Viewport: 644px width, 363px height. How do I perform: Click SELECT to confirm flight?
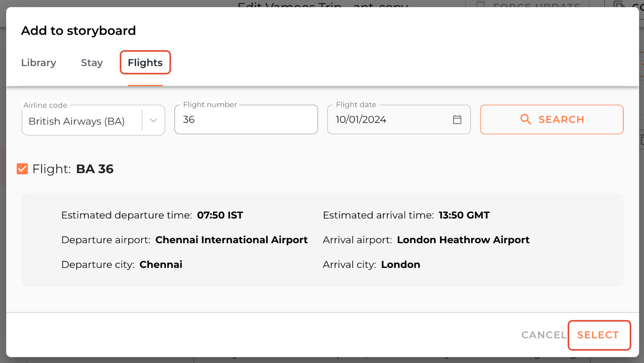pyautogui.click(x=599, y=335)
